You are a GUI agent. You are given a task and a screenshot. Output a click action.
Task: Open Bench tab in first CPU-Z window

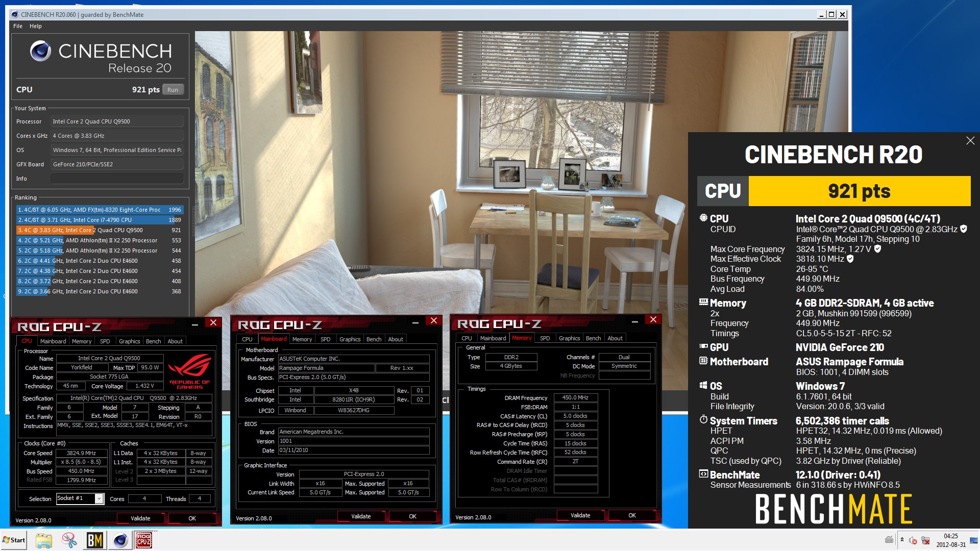pyautogui.click(x=153, y=341)
